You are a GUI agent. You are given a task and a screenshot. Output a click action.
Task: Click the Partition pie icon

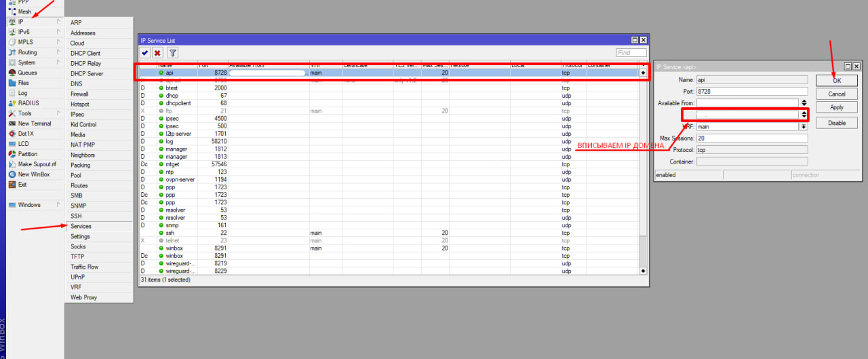(12, 154)
